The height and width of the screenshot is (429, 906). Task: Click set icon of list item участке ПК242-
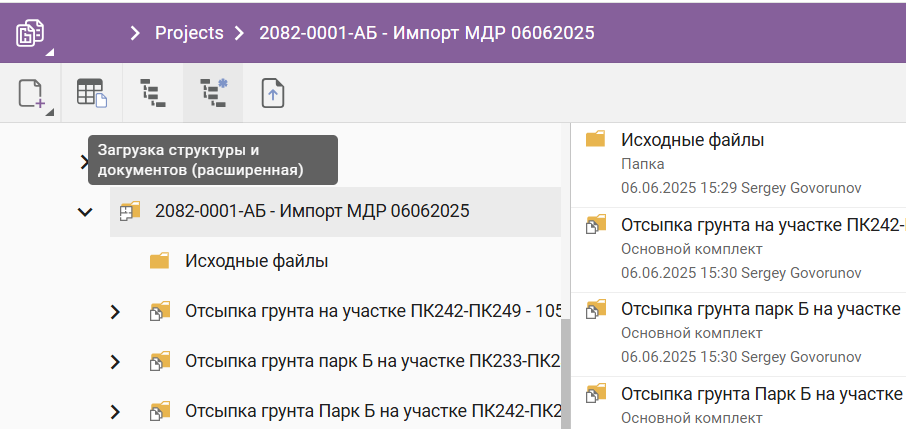point(596,224)
